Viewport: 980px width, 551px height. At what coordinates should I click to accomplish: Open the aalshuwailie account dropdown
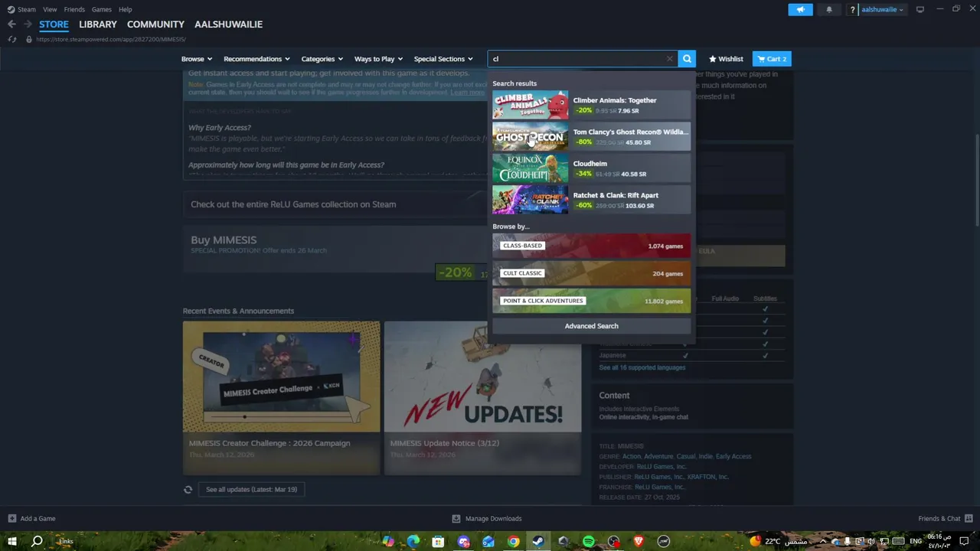click(x=882, y=9)
